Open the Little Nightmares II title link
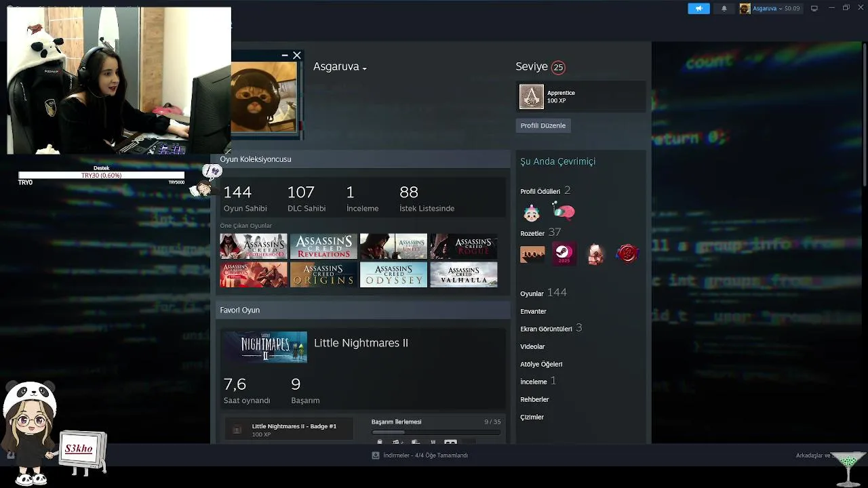 point(361,343)
